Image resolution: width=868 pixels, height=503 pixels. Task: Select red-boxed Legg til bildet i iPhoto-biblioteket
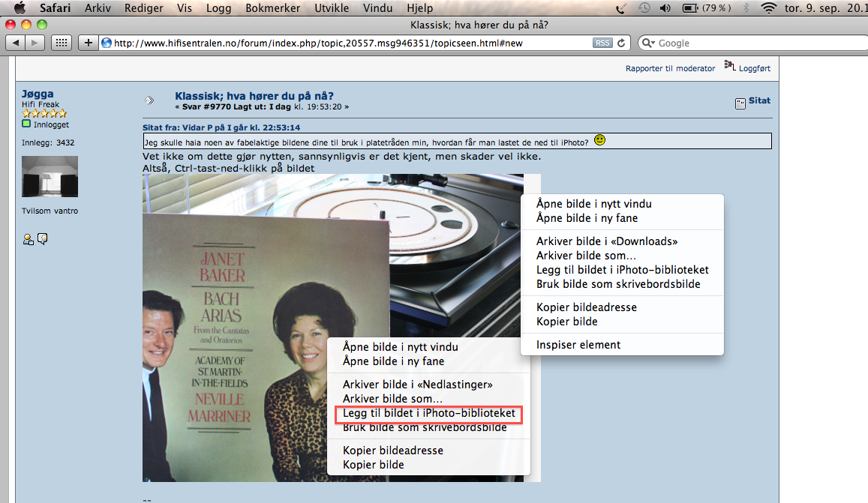[428, 413]
